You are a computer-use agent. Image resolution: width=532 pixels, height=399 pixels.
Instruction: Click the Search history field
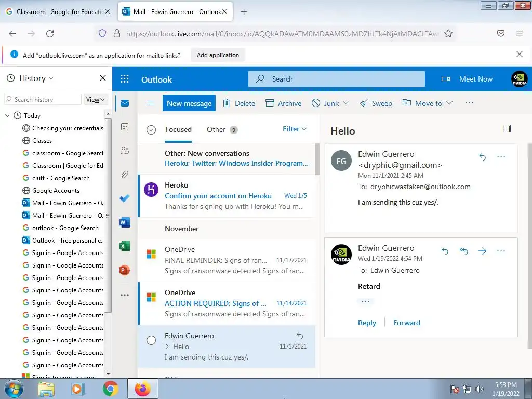coord(43,99)
